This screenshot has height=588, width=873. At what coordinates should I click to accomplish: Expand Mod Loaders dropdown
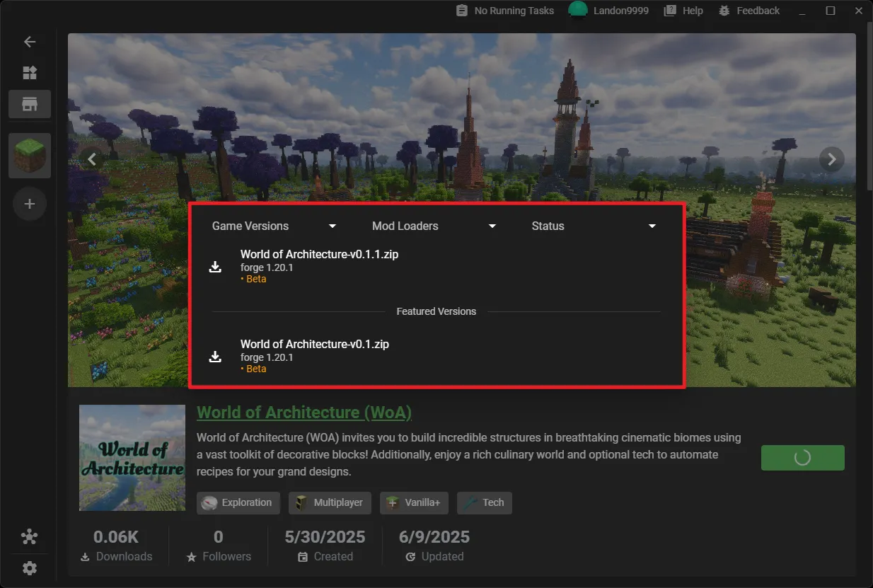pyautogui.click(x=434, y=226)
